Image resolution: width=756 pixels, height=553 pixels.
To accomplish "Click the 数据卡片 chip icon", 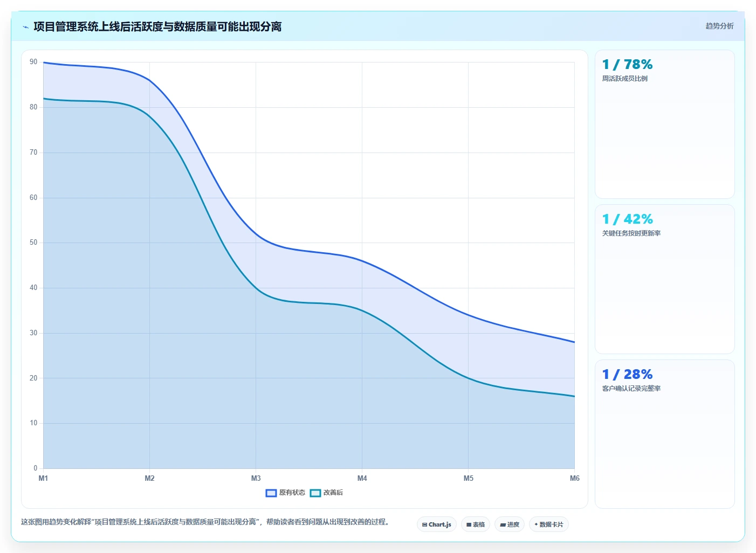I will [536, 524].
